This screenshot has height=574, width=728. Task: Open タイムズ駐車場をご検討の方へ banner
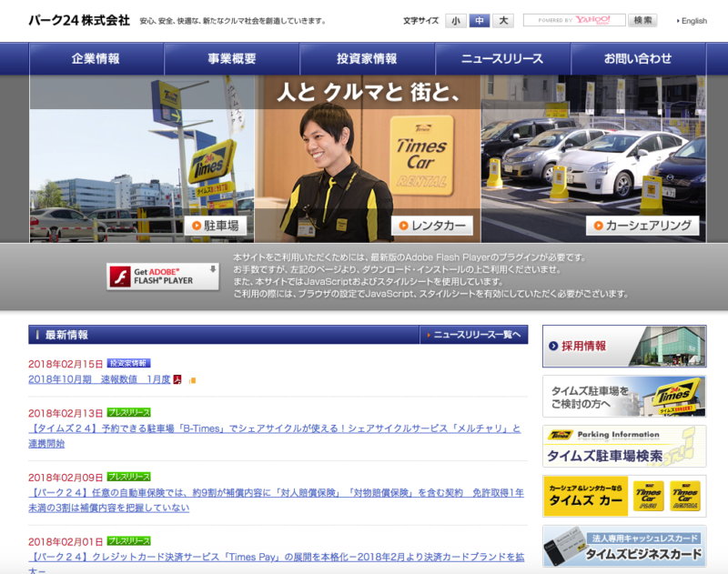(x=623, y=396)
